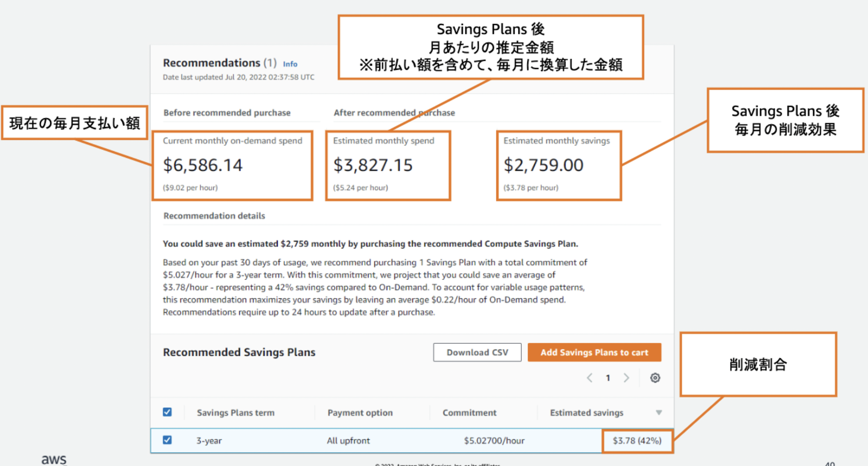Click the All upfront payment option cell

(x=348, y=441)
